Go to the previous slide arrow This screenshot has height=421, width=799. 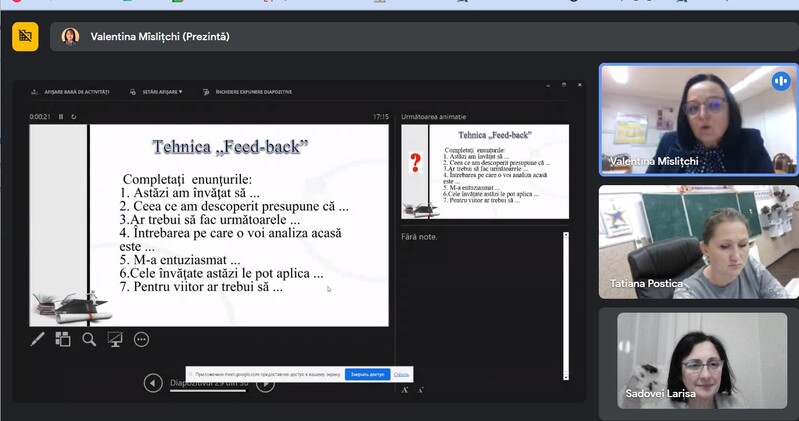153,382
